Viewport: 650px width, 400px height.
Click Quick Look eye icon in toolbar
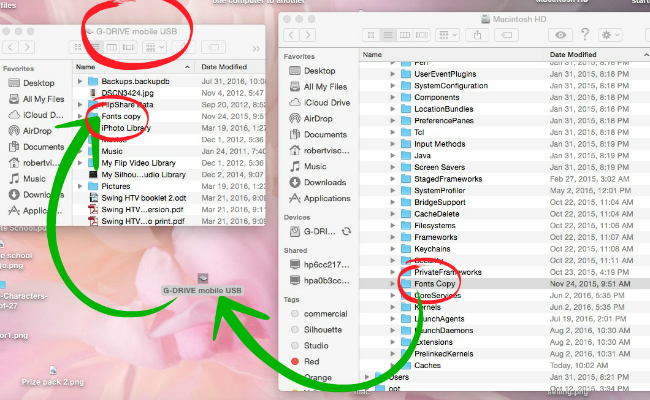point(560,35)
